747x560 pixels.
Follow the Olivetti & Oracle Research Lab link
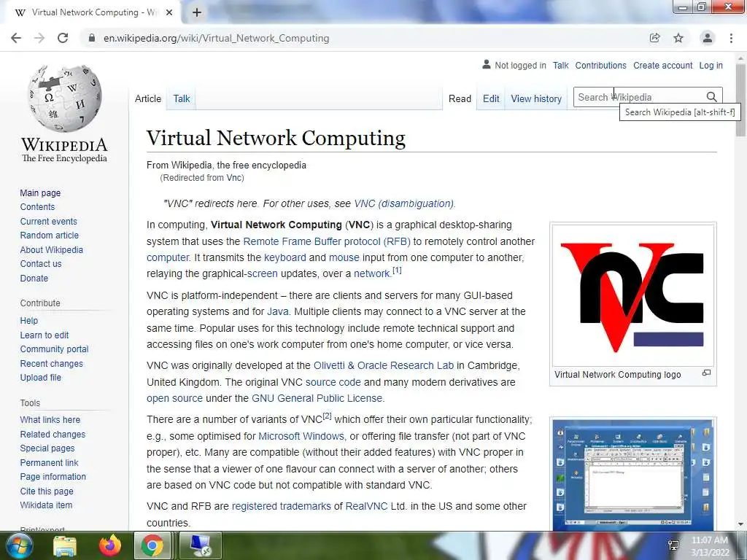click(384, 366)
